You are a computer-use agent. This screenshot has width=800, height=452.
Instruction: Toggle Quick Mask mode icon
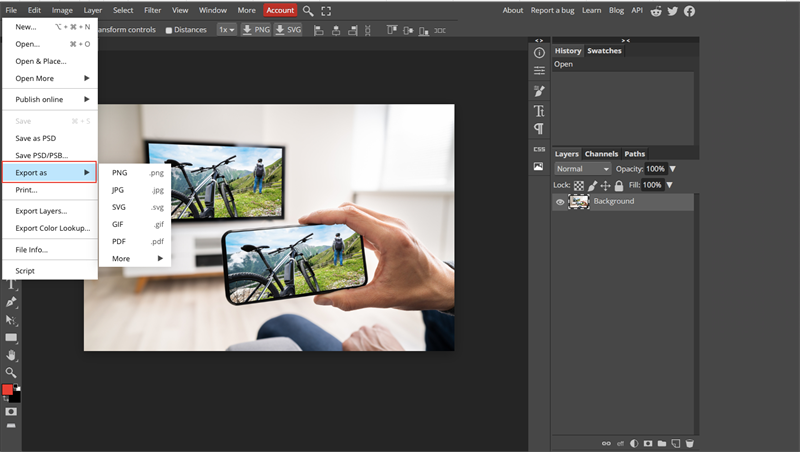(11, 411)
